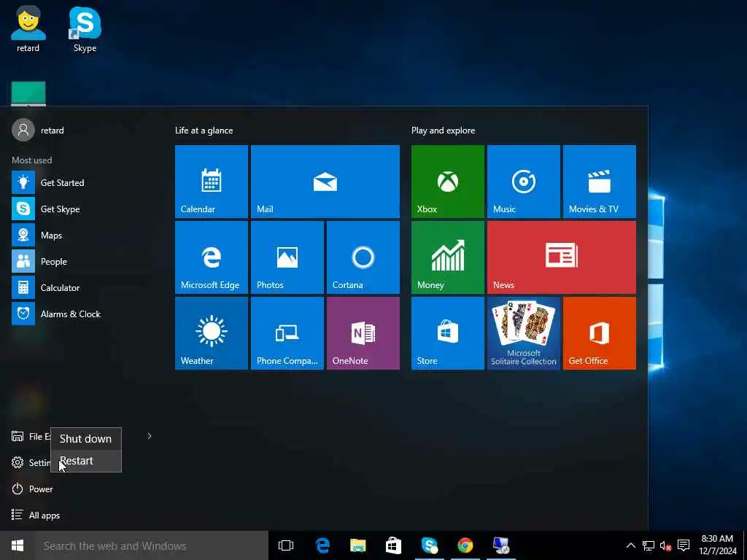Image resolution: width=747 pixels, height=560 pixels.
Task: Open the OneNote tile
Action: tap(363, 332)
